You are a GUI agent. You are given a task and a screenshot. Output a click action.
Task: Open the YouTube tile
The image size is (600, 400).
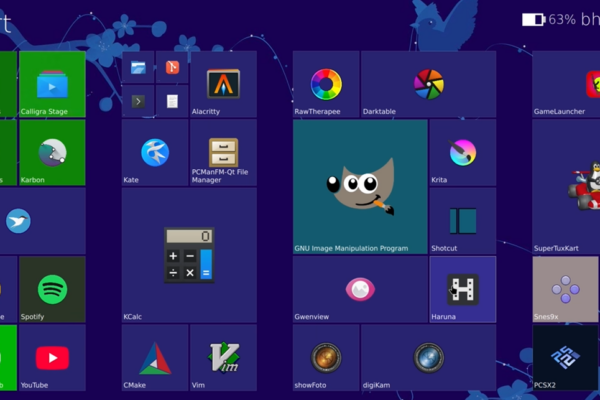coord(52,357)
